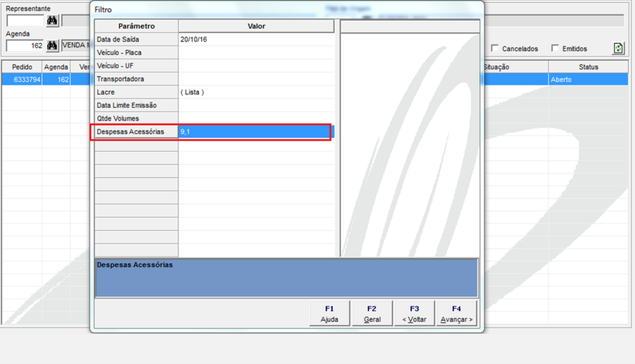Click the Agenda search binoculars icon
Screen dimensions: 635x364
pos(52,46)
